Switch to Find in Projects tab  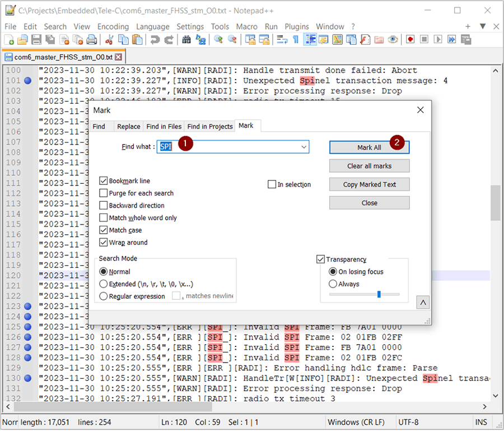[x=210, y=127]
